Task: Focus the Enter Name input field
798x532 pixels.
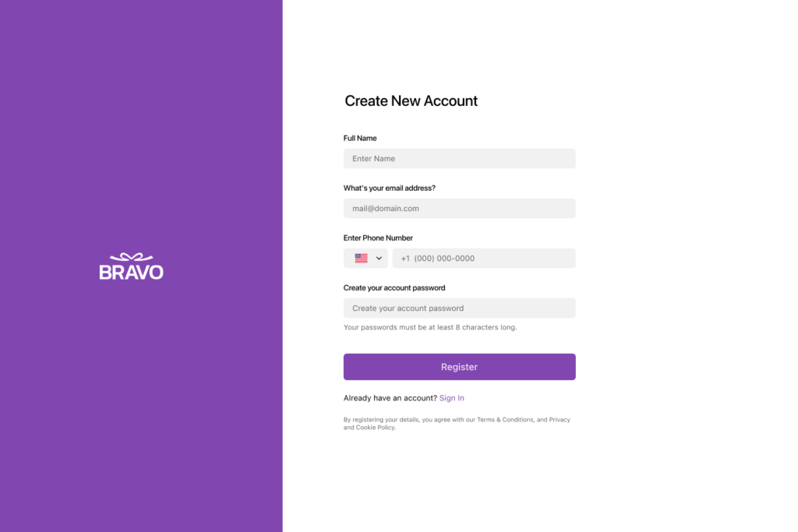Action: click(x=459, y=159)
